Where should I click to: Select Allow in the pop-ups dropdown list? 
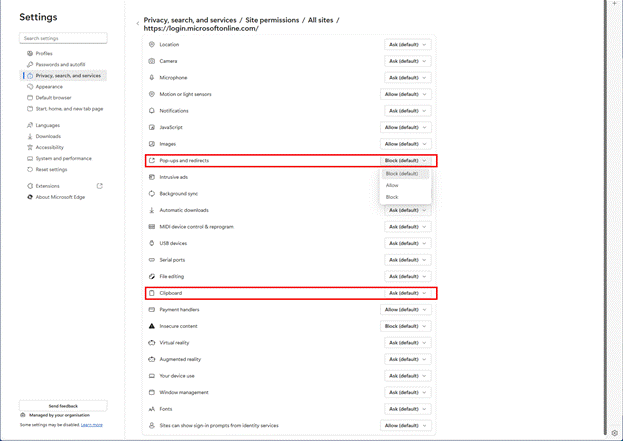392,185
